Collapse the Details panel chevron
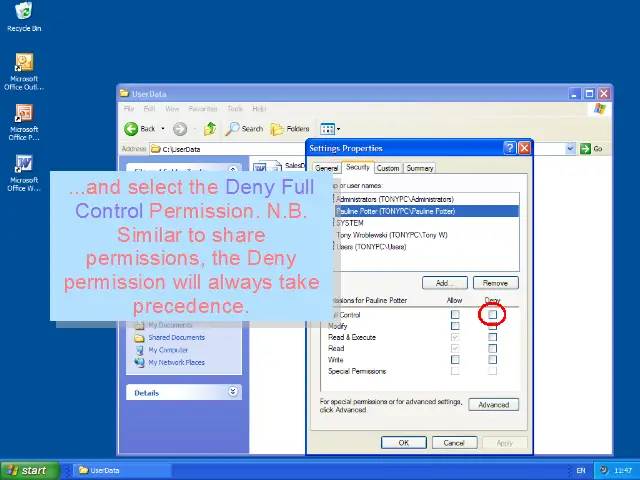Viewport: 640px width, 480px height. tap(233, 393)
